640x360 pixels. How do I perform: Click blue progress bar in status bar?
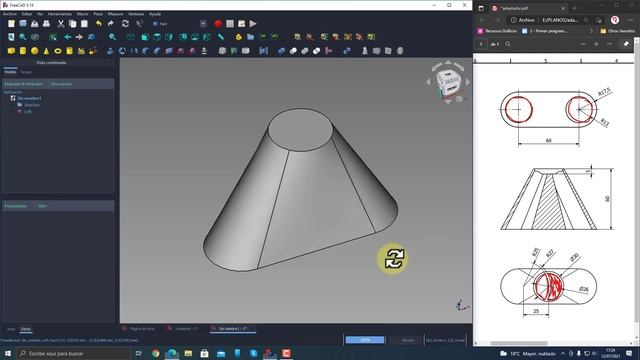(365, 340)
